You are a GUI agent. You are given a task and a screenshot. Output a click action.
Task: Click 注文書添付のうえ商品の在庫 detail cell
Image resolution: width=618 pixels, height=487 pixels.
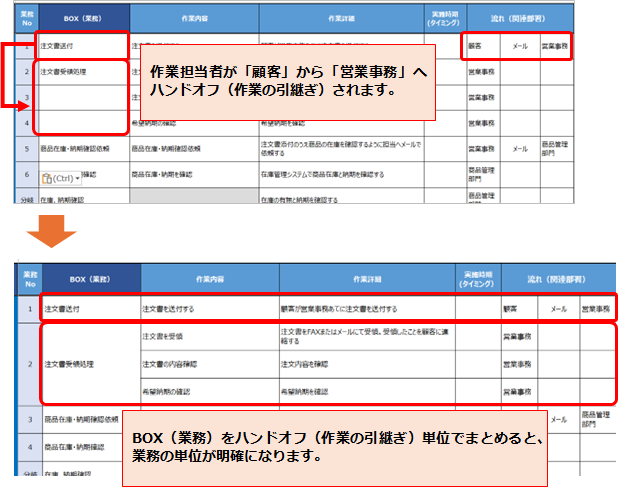(x=341, y=149)
